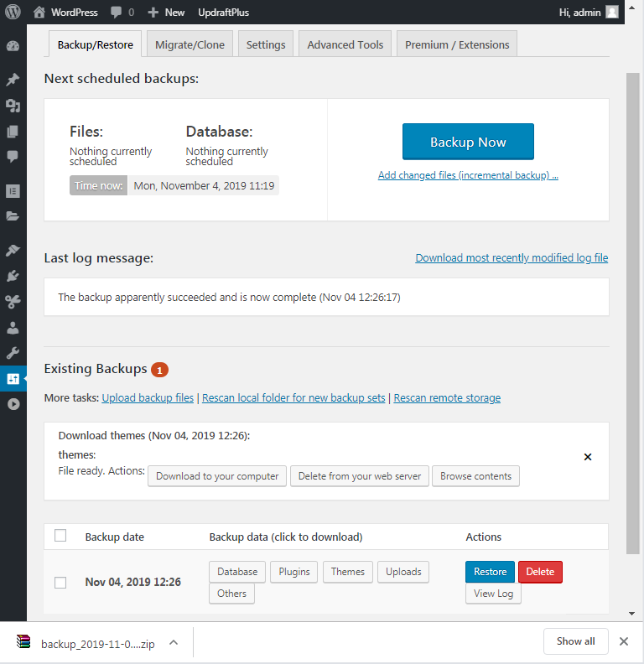644x664 pixels.
Task: Expand options for backup zip download
Action: [x=174, y=643]
